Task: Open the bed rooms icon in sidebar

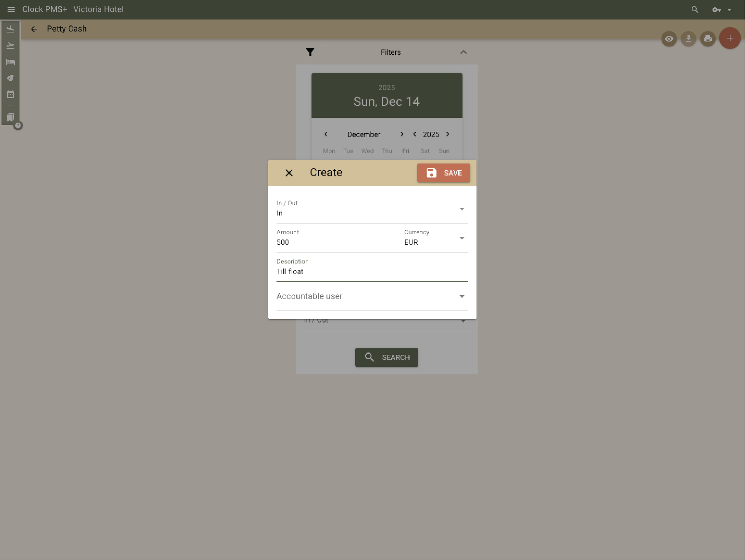Action: pos(10,61)
